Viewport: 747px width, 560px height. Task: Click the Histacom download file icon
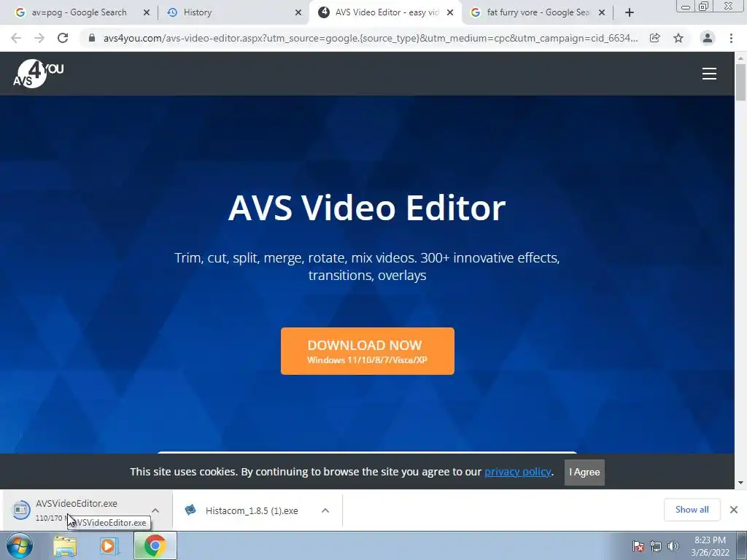click(190, 510)
